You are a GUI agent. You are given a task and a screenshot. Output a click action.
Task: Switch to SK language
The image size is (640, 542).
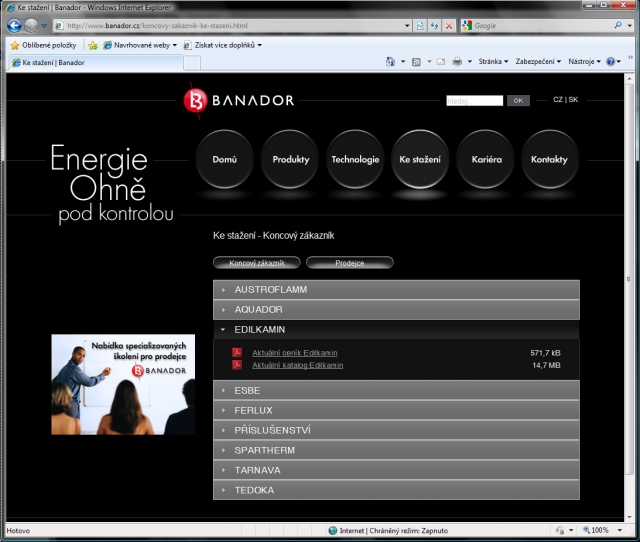coord(573,100)
